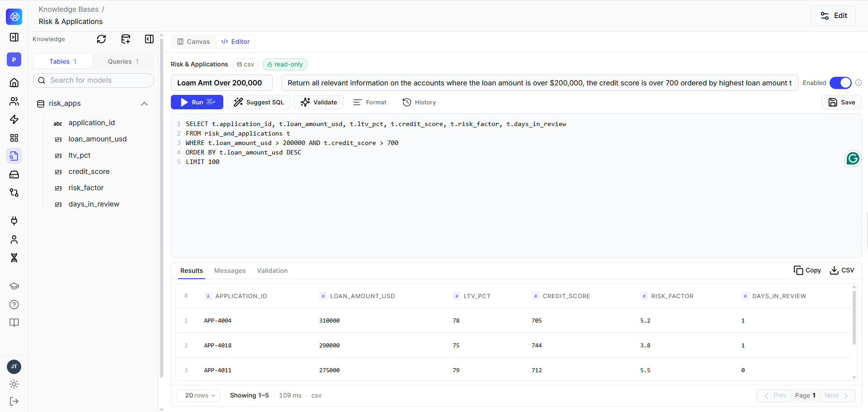This screenshot has height=412, width=868.
Task: Click the info icon beside Enabled toggle
Action: click(859, 83)
